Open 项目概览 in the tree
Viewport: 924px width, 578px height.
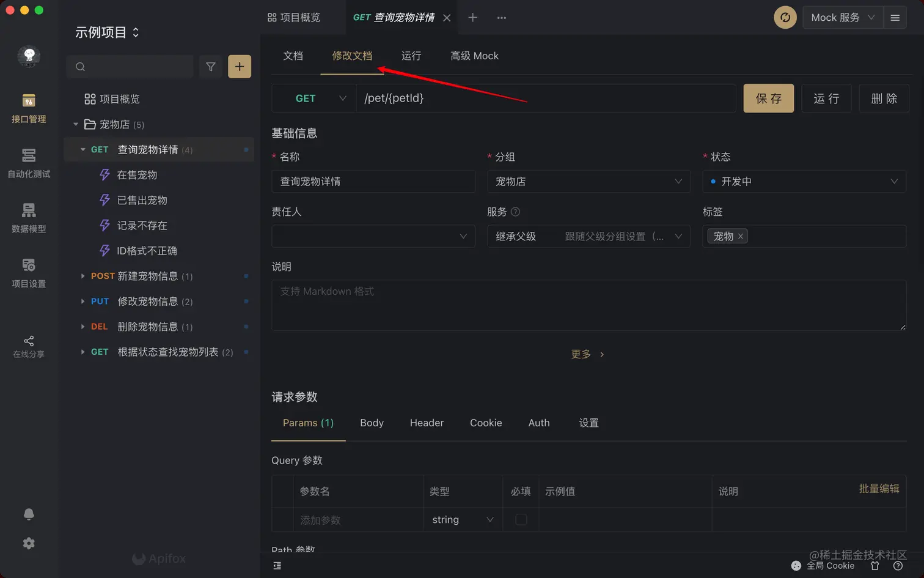click(112, 99)
